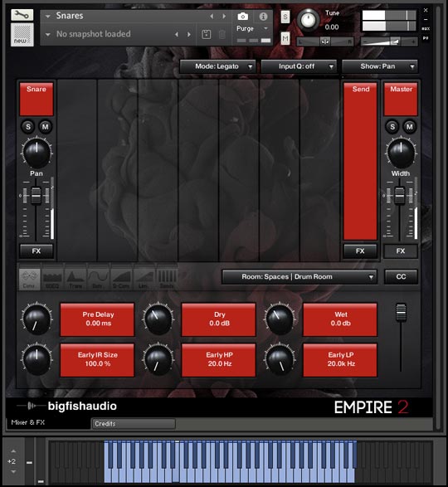Select the red Snare channel label
Screen dimensions: 448x487
(37, 99)
